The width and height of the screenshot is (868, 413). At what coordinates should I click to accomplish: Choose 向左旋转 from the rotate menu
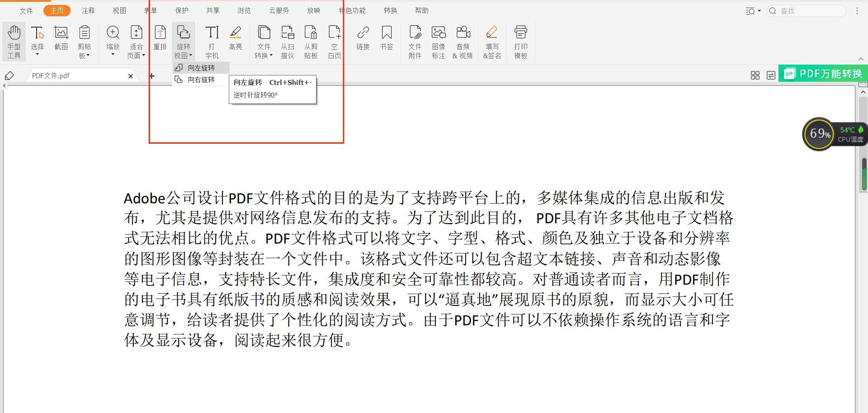point(200,67)
